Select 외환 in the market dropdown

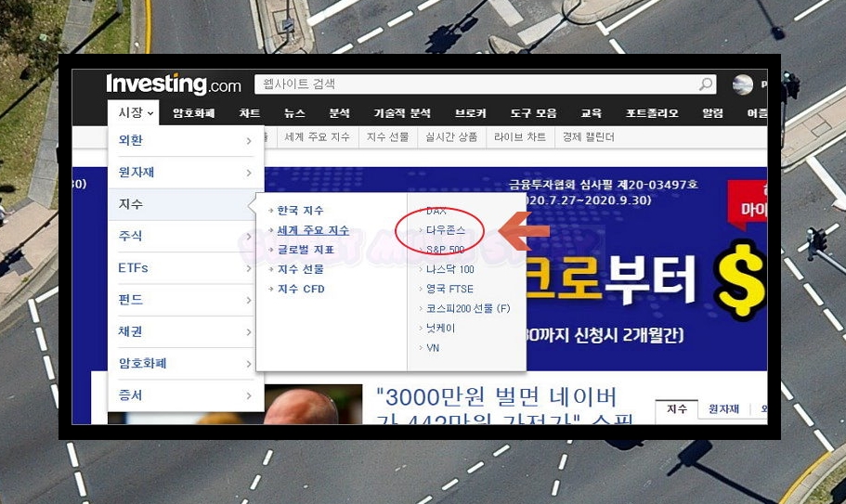click(x=131, y=140)
